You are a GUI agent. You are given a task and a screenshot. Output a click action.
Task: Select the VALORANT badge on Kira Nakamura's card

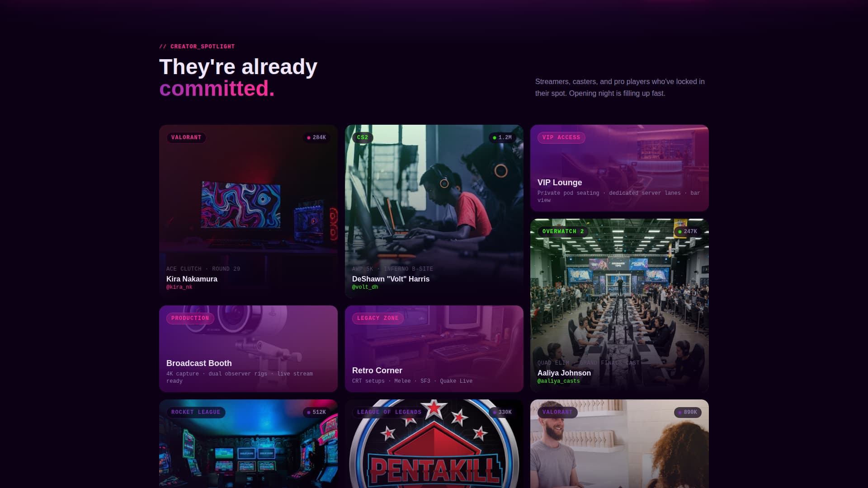pyautogui.click(x=186, y=138)
